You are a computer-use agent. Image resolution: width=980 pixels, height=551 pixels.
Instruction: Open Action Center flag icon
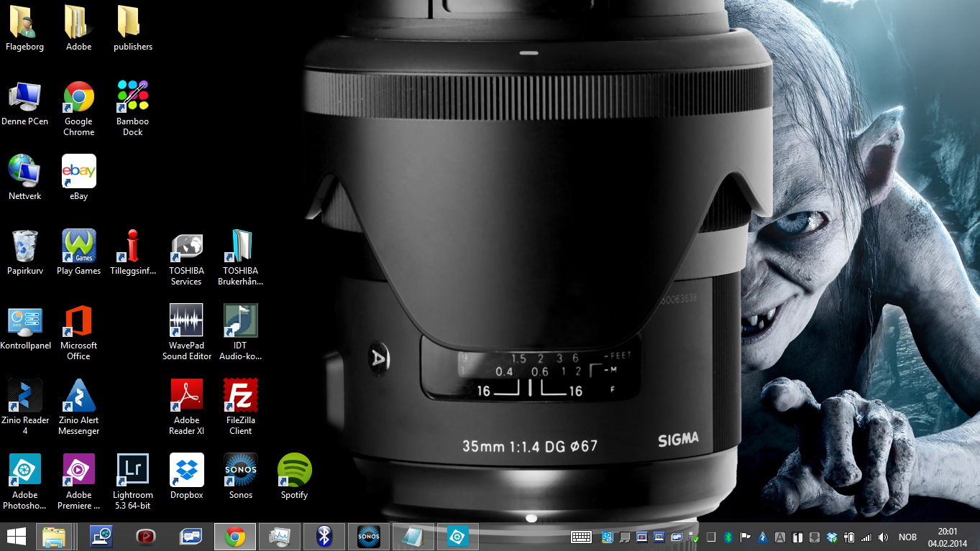point(746,537)
